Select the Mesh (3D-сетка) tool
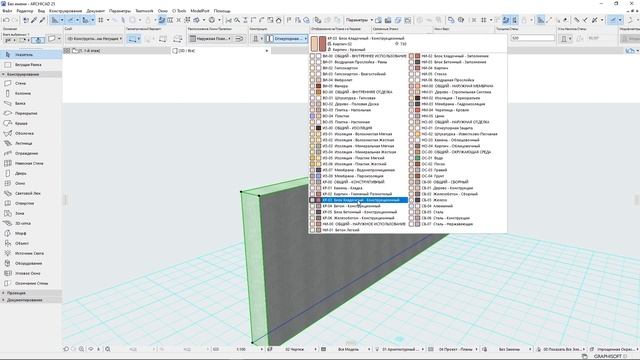This screenshot has width=640, height=360. [31, 223]
